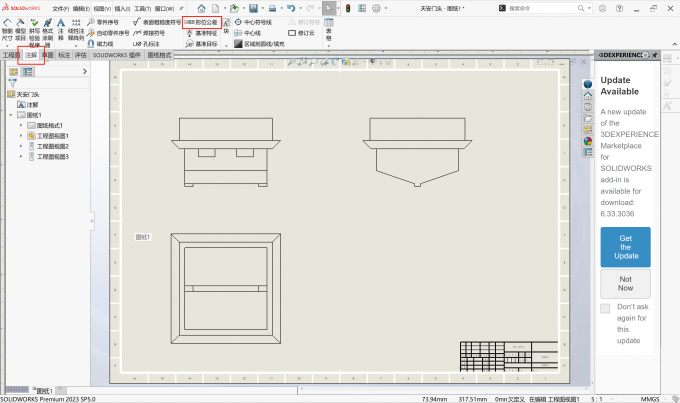Image resolution: width=680 pixels, height=403 pixels.
Task: Select the 线性注释阵列 linear note pattern tool
Action: (76, 30)
